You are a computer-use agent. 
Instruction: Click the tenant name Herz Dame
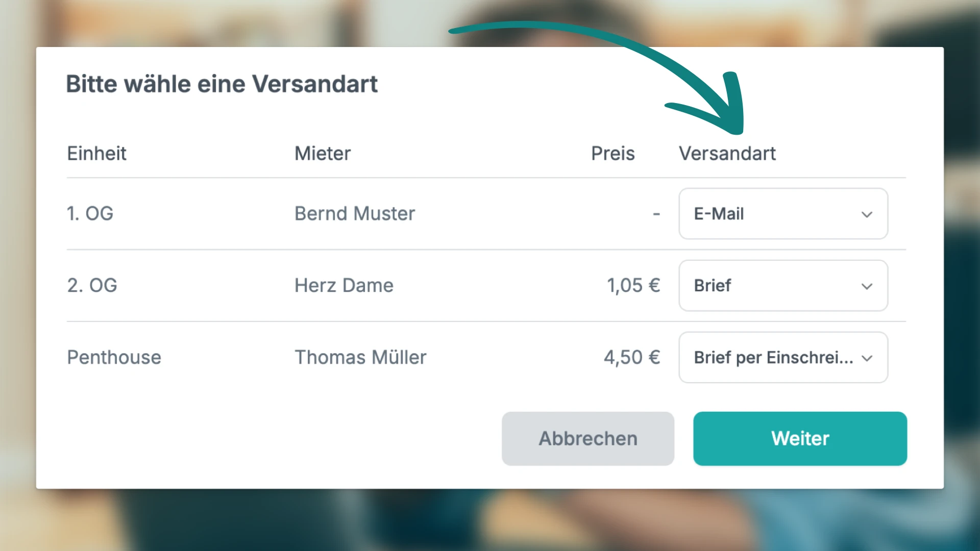pos(344,286)
